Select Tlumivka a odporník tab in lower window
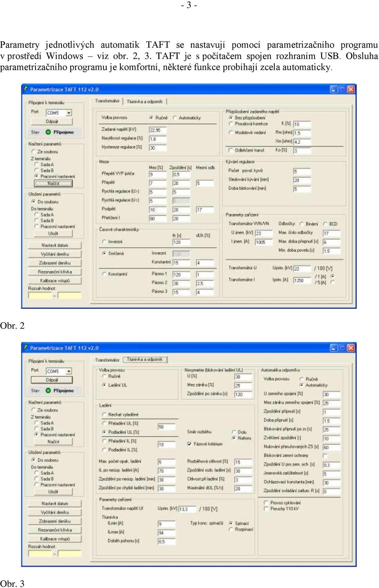 click(x=144, y=359)
